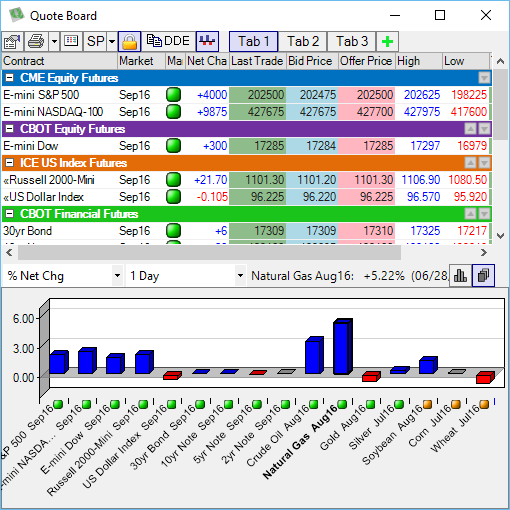This screenshot has width=510, height=510.
Task: Select the US Dollar Index contract row
Action: click(247, 197)
